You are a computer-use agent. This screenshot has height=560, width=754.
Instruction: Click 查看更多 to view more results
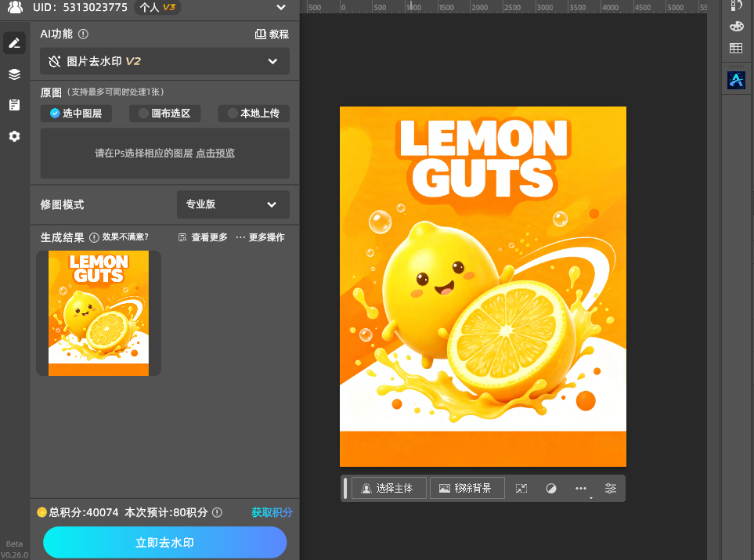pyautogui.click(x=203, y=237)
